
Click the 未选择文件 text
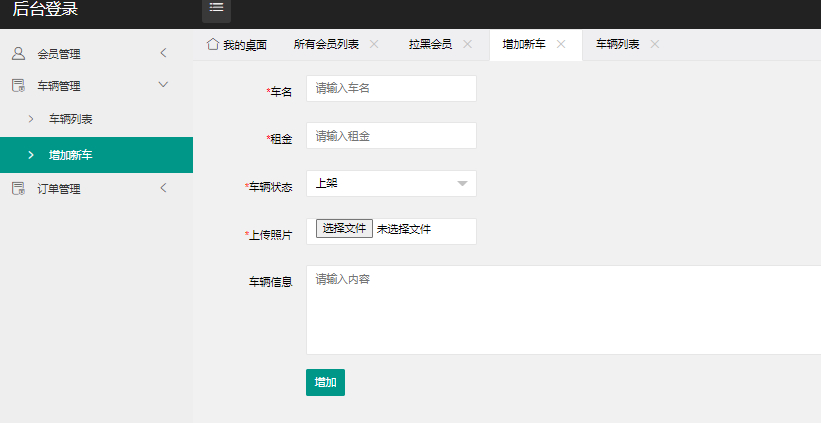(x=404, y=229)
